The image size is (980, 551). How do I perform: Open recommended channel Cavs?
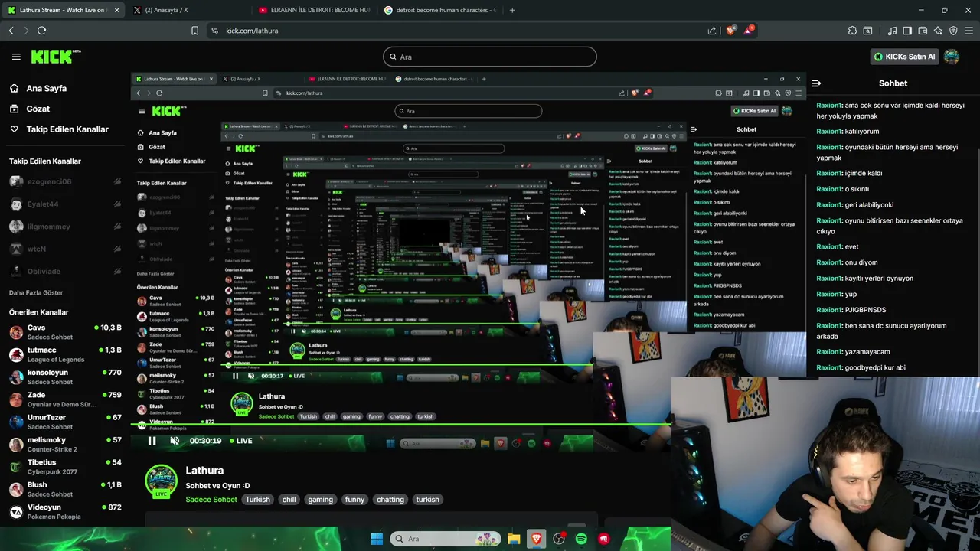pos(65,332)
